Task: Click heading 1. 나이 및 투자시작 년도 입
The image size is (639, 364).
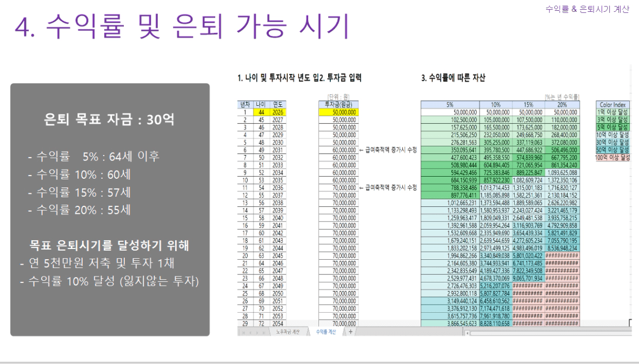Action: [x=278, y=78]
